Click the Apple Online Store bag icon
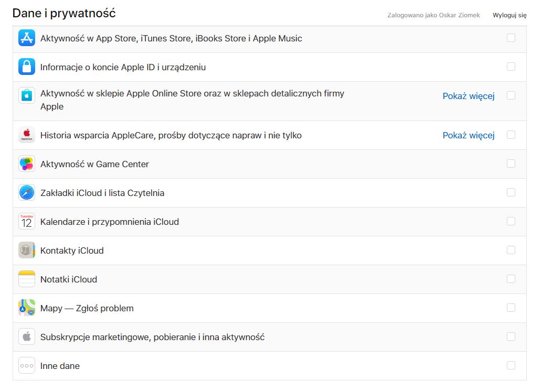 click(x=27, y=95)
